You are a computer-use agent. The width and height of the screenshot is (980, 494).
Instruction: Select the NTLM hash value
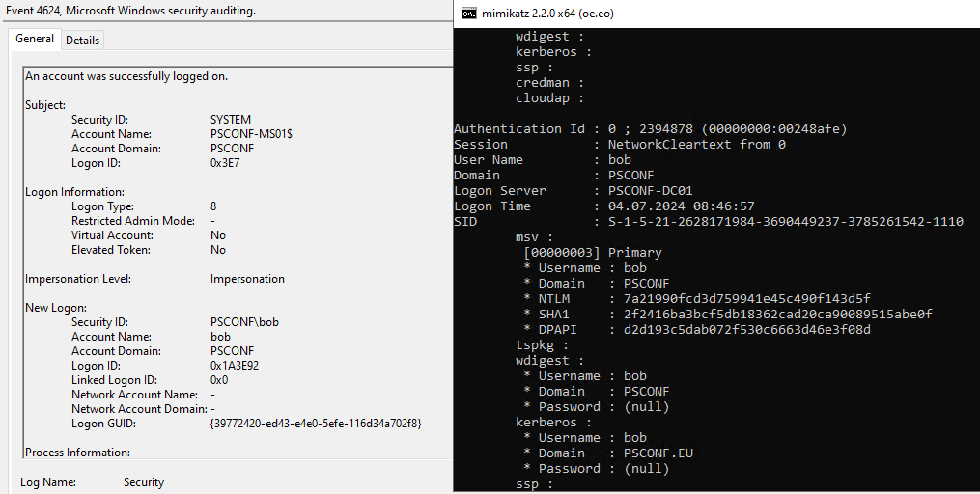747,298
